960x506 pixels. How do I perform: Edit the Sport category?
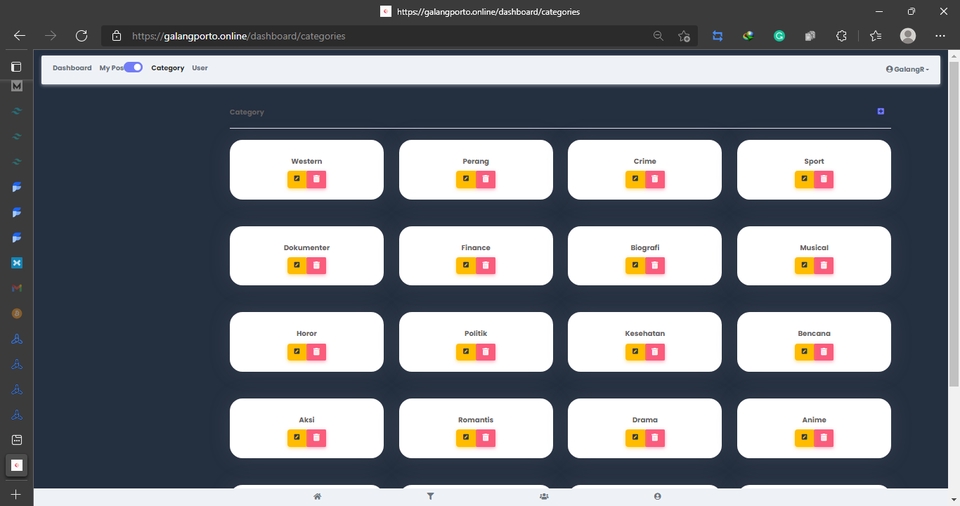click(x=804, y=179)
